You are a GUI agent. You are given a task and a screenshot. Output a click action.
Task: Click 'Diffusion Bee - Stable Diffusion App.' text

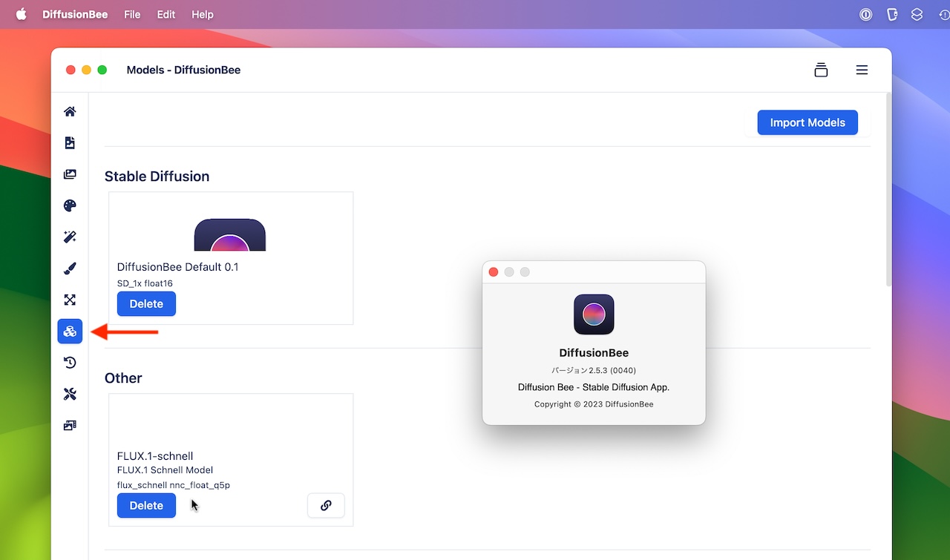tap(594, 387)
